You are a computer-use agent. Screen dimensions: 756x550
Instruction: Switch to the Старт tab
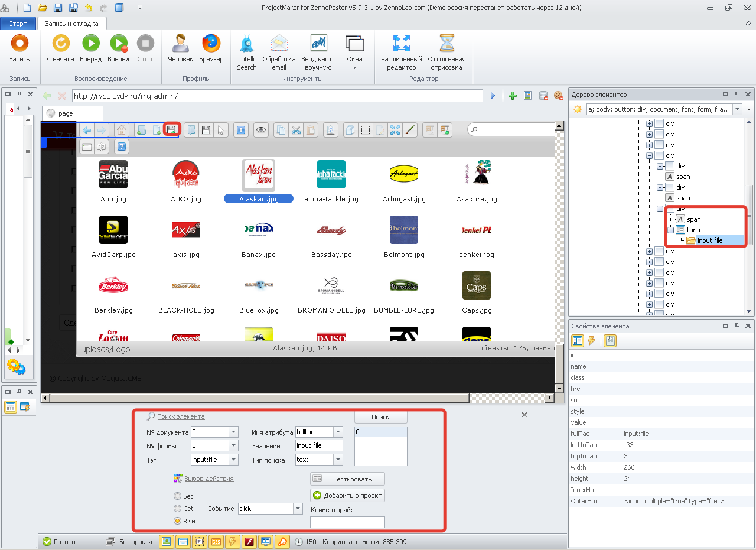coord(18,24)
